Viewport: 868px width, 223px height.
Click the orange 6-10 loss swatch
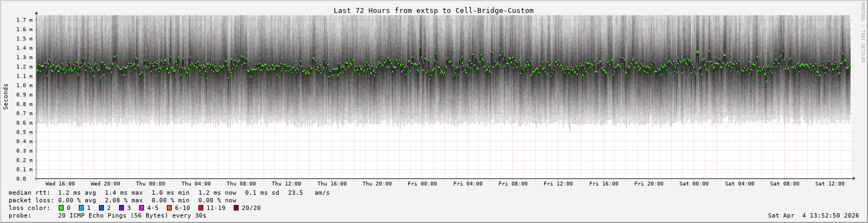(170, 208)
